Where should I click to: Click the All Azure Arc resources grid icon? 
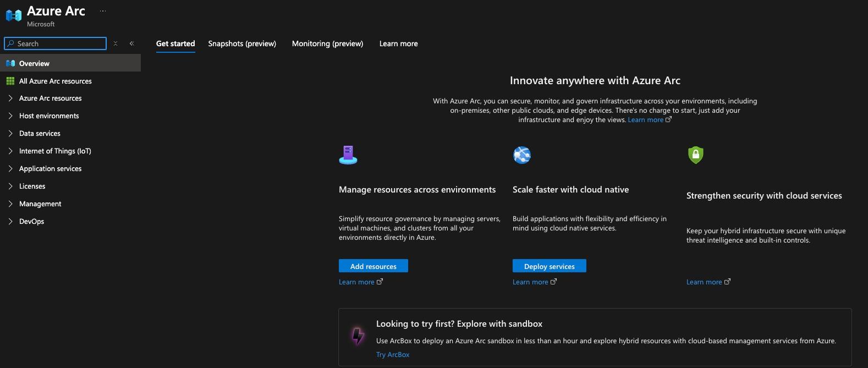[10, 81]
